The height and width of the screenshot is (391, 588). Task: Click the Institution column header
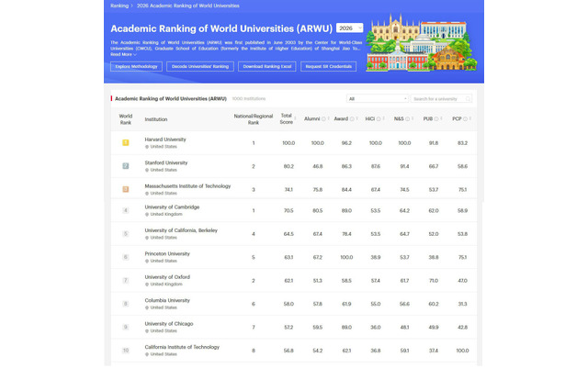pyautogui.click(x=156, y=119)
